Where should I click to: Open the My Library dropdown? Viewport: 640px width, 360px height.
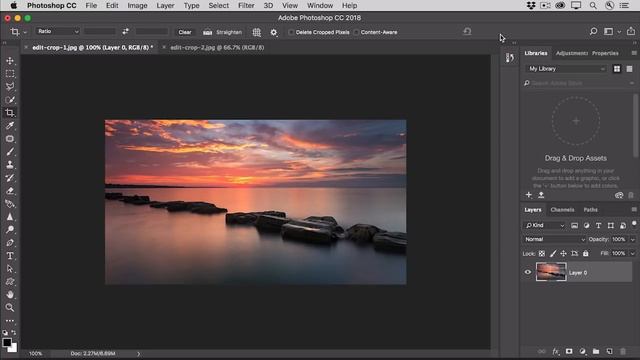pyautogui.click(x=567, y=69)
